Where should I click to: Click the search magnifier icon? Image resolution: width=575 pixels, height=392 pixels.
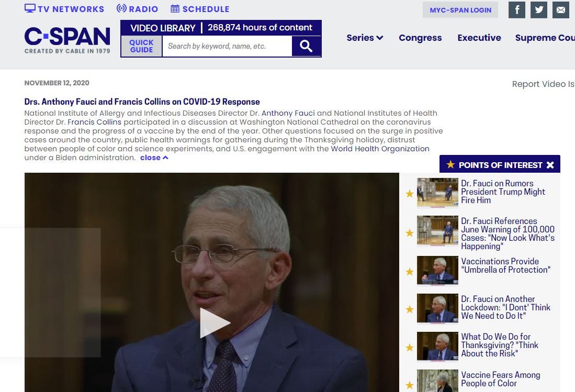click(306, 46)
